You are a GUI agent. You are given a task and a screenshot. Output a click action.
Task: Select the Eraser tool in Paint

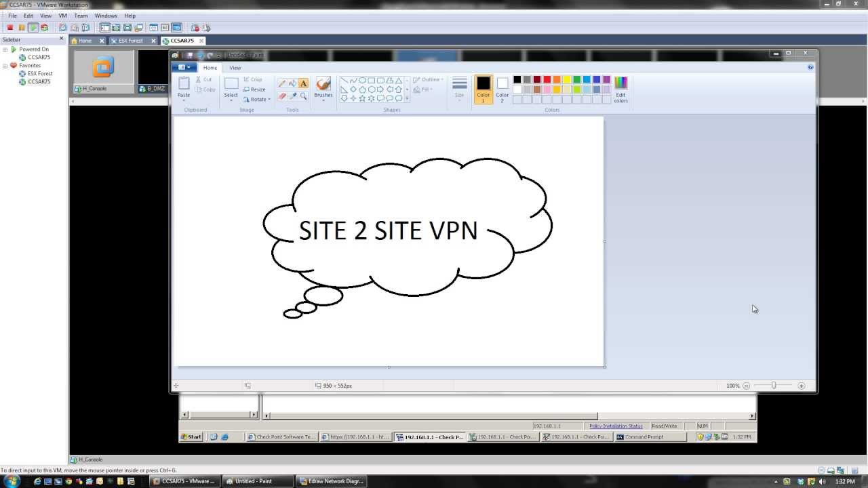pos(282,96)
